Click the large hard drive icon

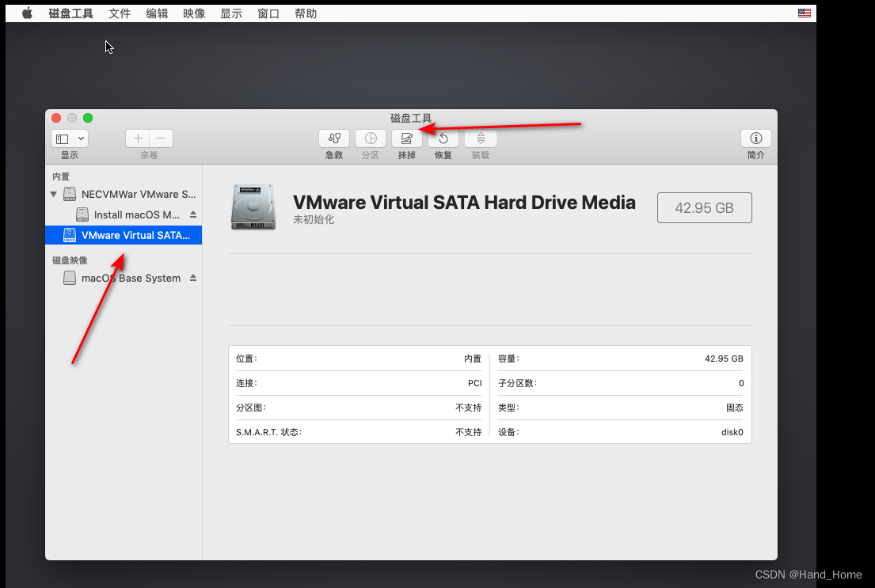pyautogui.click(x=253, y=207)
